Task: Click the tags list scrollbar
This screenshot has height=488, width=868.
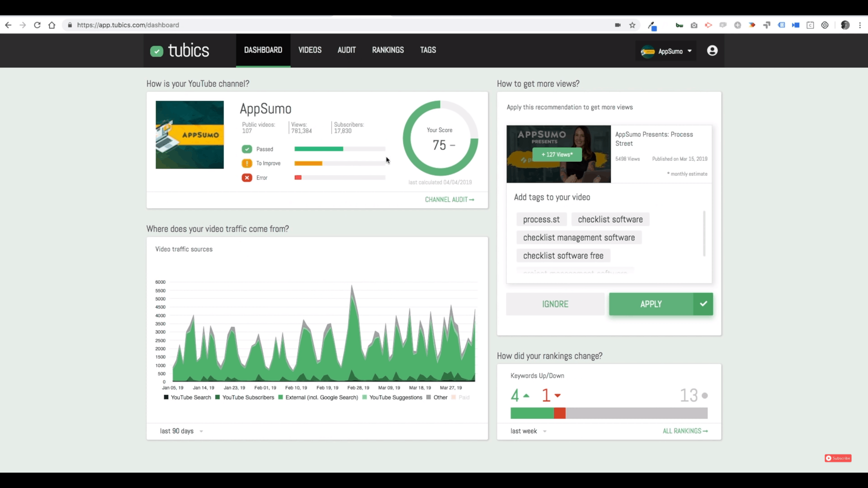Action: pyautogui.click(x=704, y=234)
